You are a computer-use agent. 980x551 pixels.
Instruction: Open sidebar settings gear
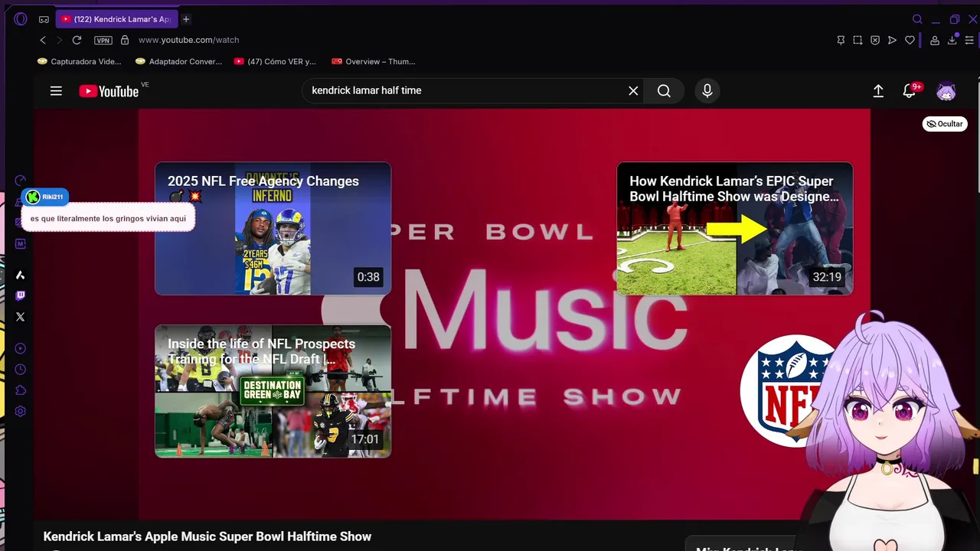point(21,411)
